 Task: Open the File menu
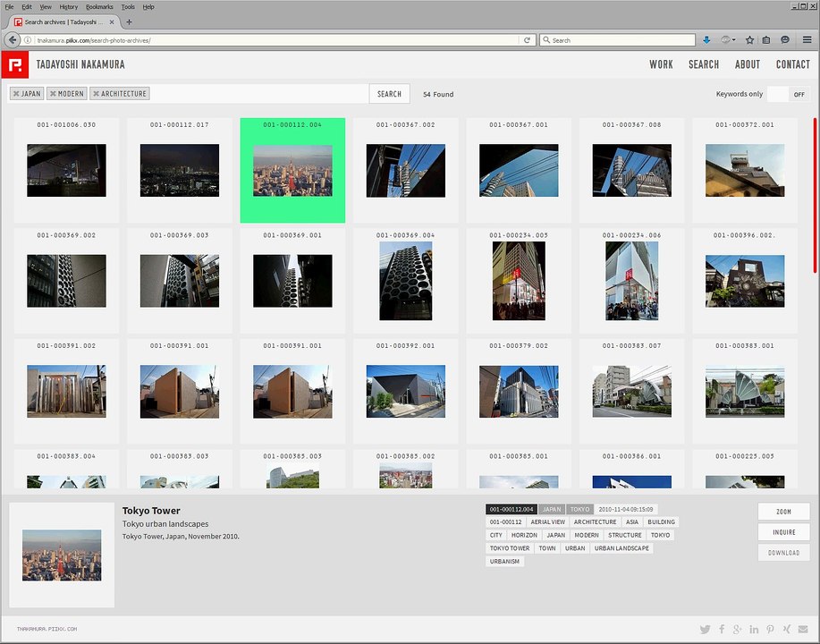point(10,7)
